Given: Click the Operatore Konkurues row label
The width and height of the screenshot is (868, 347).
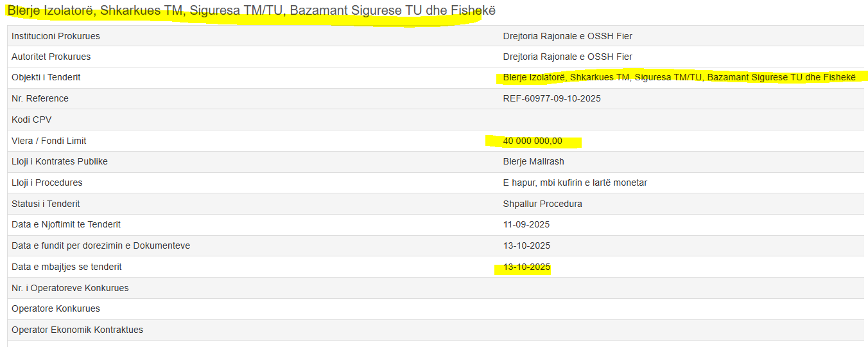Looking at the screenshot, I should (56, 308).
